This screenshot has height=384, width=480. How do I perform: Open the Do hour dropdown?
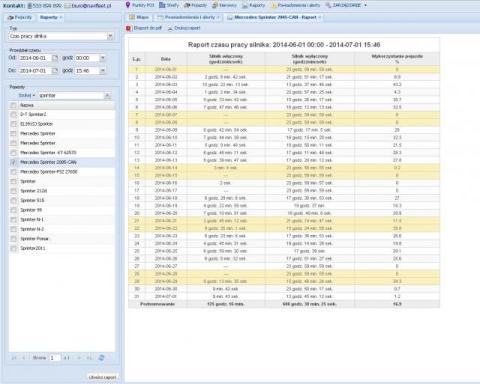(103, 71)
